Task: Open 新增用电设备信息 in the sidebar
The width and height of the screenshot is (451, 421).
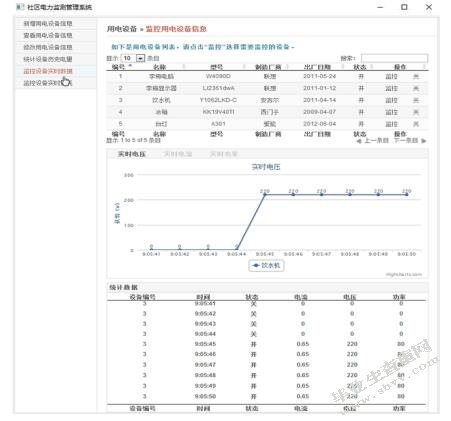Action: (x=48, y=23)
